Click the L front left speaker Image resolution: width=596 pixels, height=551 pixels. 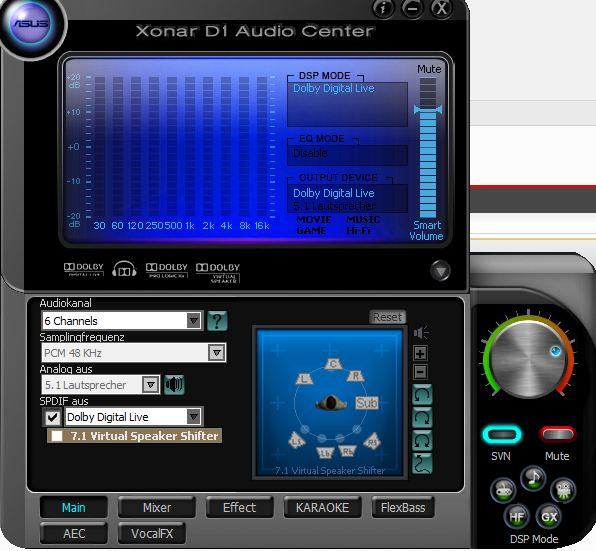pos(304,378)
